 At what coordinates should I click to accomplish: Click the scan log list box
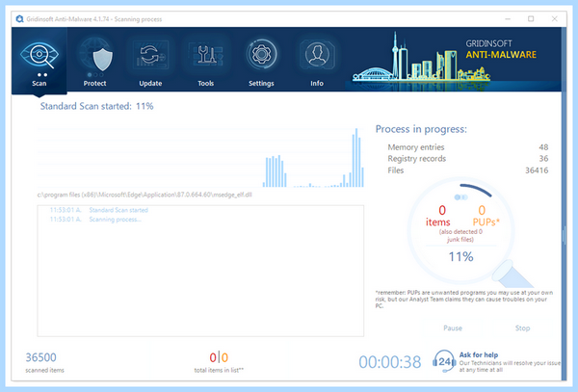point(200,271)
